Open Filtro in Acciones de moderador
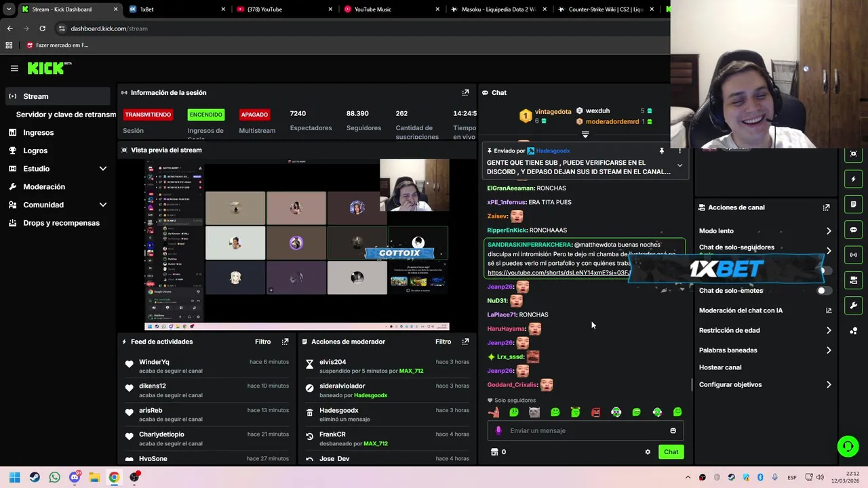Viewport: 868px width, 488px height. tap(443, 342)
